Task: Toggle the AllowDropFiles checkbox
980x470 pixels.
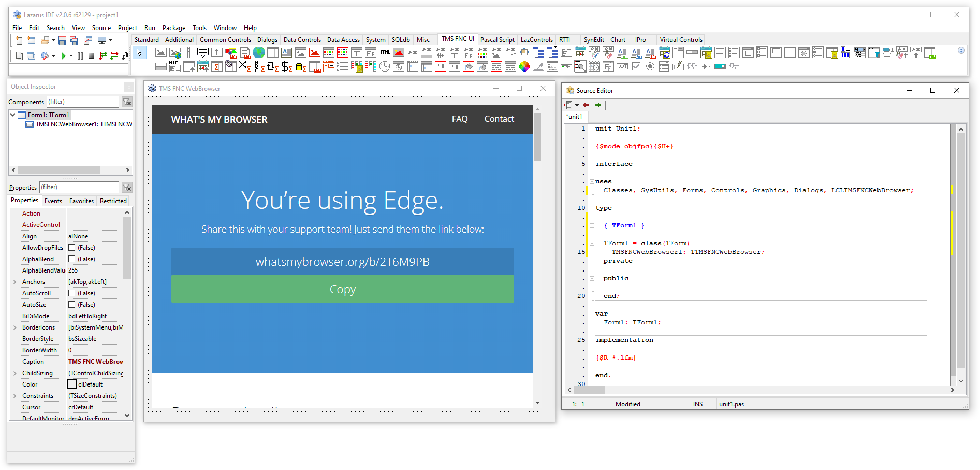Action: coord(72,248)
